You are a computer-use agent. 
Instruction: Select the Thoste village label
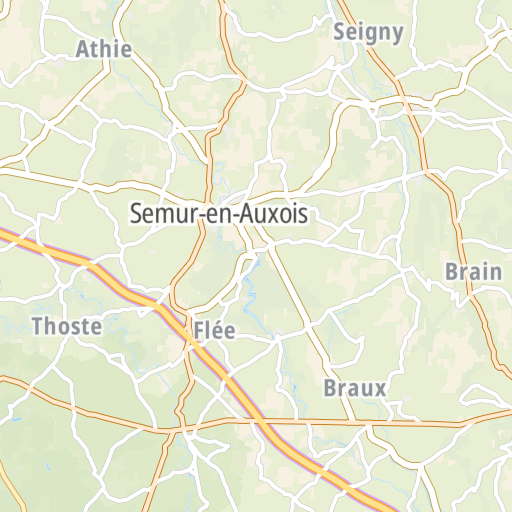pyautogui.click(x=67, y=326)
